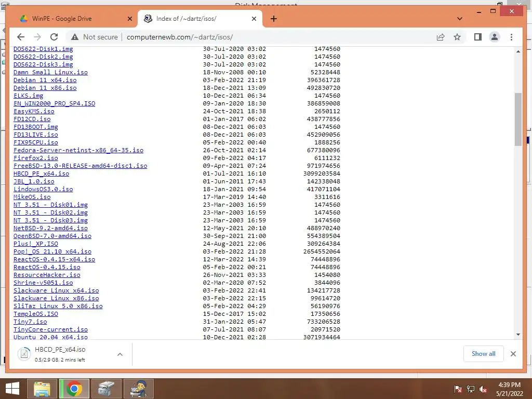Screen dimensions: 532x399
Task: Download Pop!_OS_21.10_x64.iso
Action: [x=52, y=252]
